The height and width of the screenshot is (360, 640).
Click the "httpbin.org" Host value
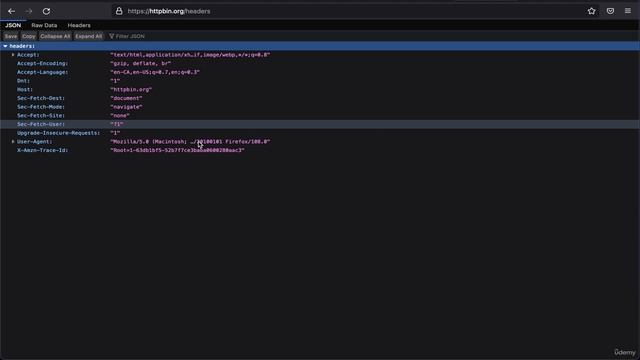pos(131,89)
